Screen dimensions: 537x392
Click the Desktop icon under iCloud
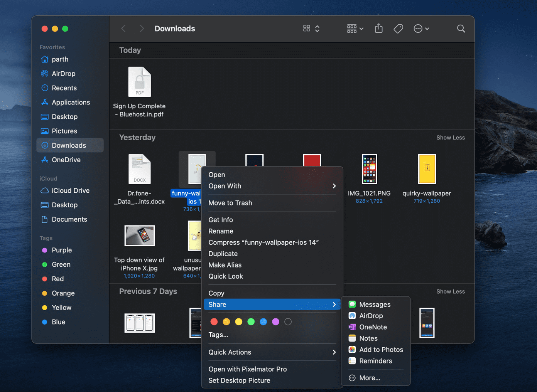(x=45, y=205)
